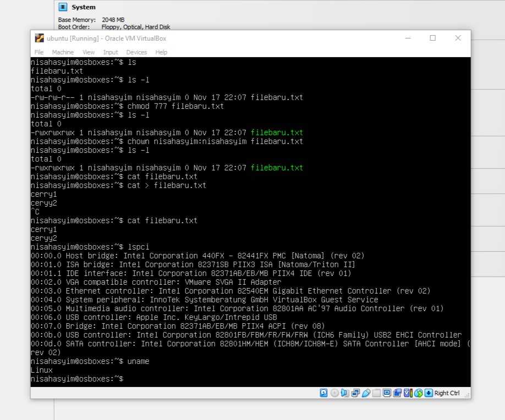Click the '00:03.0 Ethernet controller' line
This screenshot has width=505, height=420.
230,291
